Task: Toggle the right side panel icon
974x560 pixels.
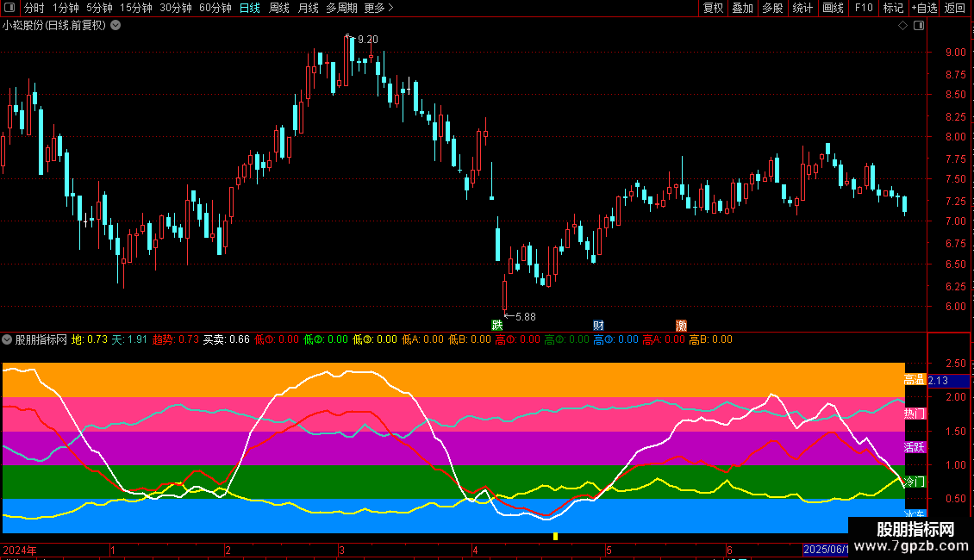Action: click(919, 26)
